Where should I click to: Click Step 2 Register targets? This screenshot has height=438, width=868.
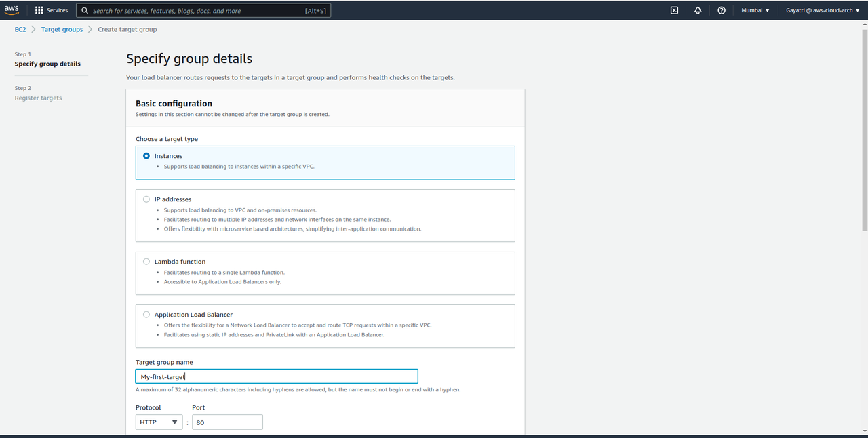click(38, 98)
